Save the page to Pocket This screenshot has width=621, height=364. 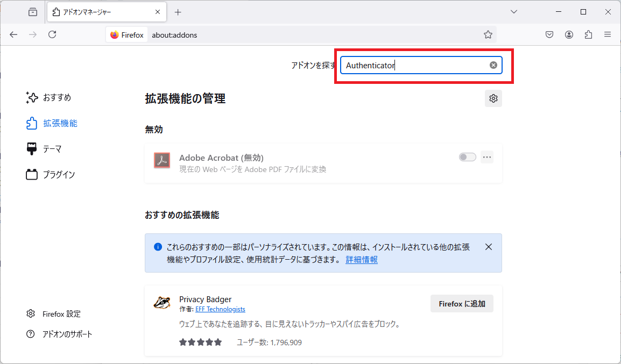pyautogui.click(x=549, y=34)
